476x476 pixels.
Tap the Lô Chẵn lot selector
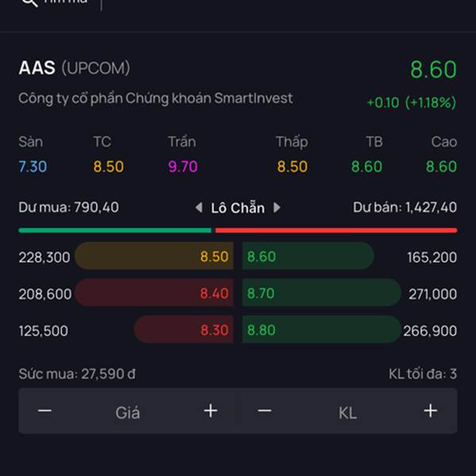point(237,208)
